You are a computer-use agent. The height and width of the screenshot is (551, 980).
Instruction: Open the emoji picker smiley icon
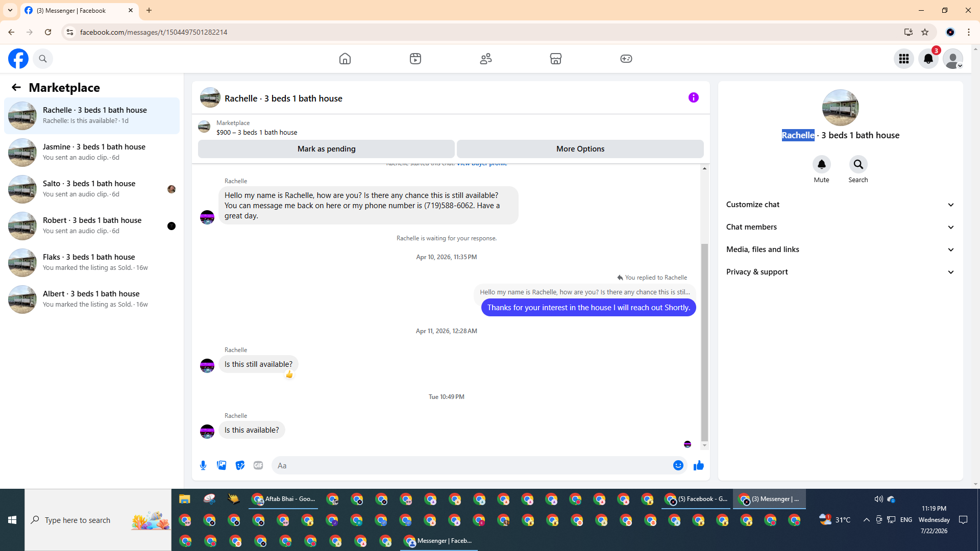[x=678, y=465]
